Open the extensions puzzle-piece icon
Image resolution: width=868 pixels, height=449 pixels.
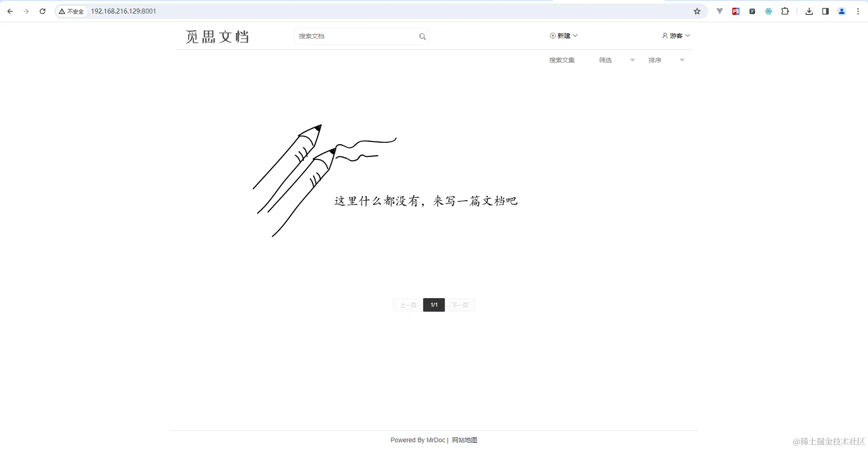click(785, 11)
